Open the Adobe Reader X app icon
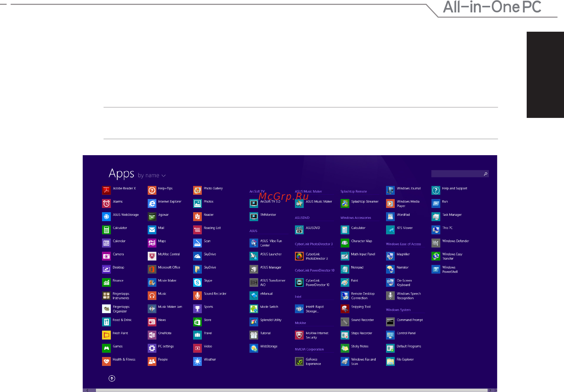This screenshot has width=564, height=392. pyautogui.click(x=106, y=190)
